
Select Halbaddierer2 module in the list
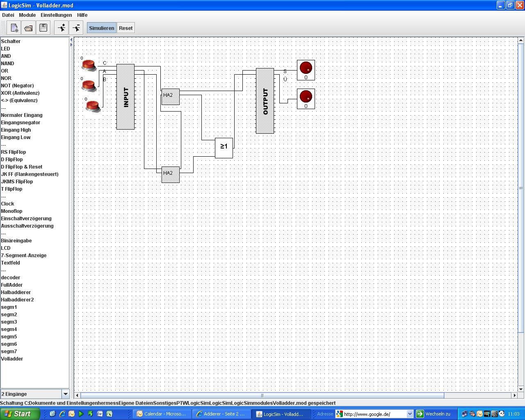17,300
